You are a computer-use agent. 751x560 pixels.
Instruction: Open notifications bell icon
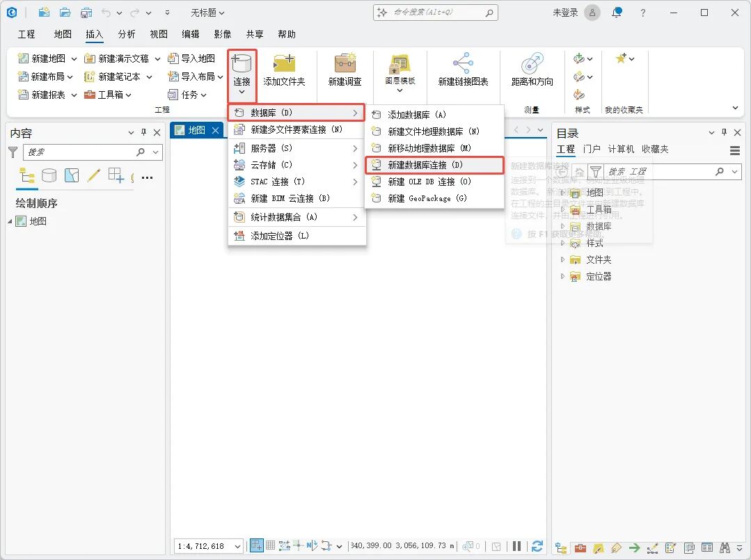pos(617,13)
